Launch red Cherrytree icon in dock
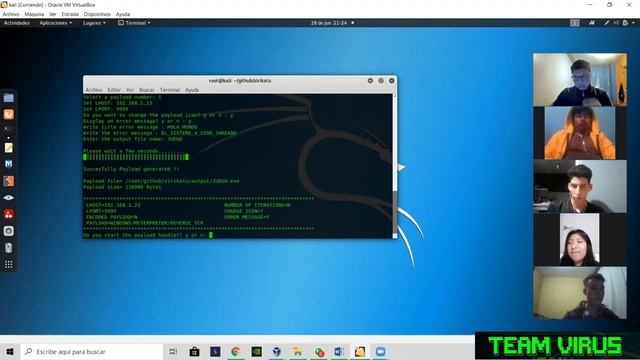Viewport: 640px width, 360px height. click(9, 214)
